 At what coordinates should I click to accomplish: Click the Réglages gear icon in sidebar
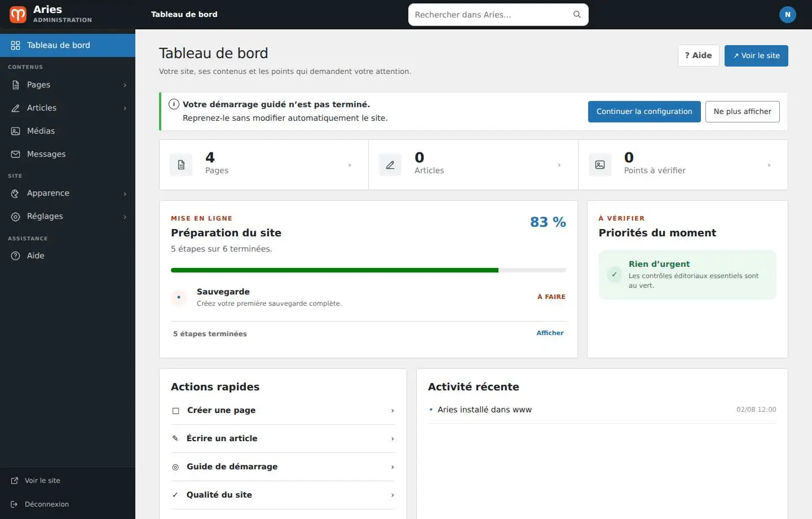click(16, 217)
